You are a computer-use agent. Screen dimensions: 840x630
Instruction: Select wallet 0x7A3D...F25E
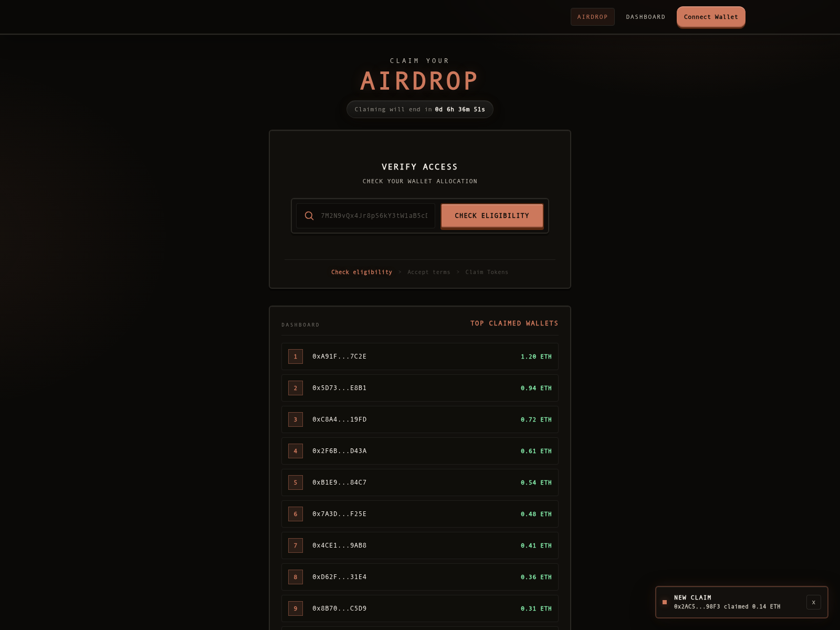coord(340,514)
